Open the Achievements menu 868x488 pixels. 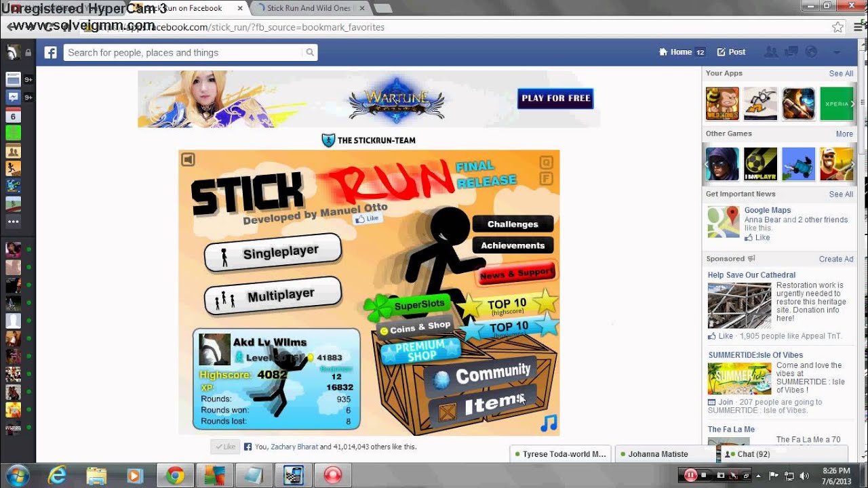point(513,245)
